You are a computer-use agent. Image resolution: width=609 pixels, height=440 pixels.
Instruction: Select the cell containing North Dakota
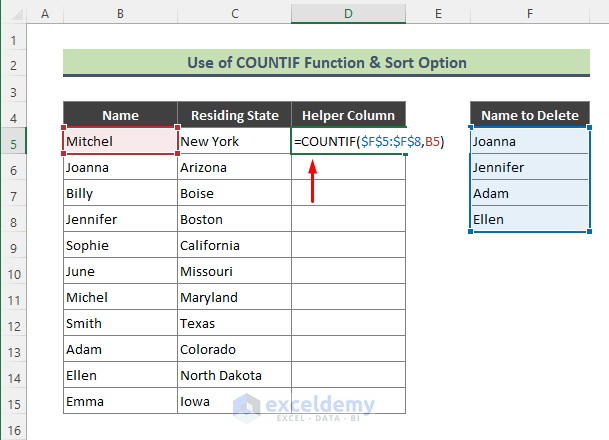click(x=234, y=376)
